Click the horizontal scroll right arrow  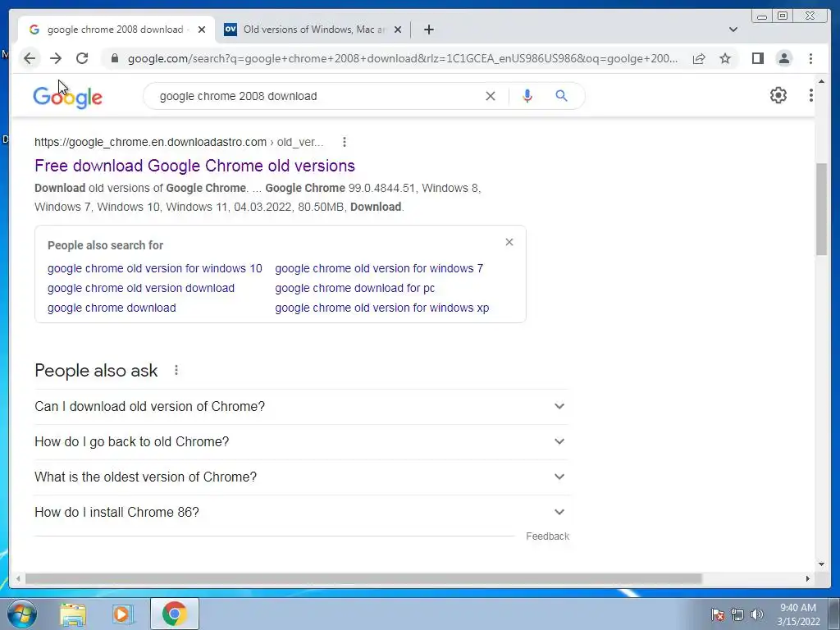808,578
